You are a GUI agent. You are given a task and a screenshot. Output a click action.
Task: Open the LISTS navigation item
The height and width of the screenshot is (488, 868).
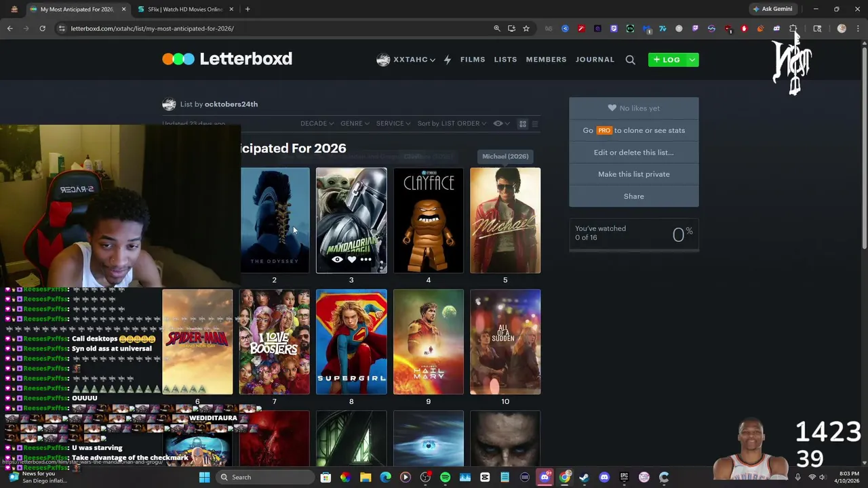click(x=505, y=60)
